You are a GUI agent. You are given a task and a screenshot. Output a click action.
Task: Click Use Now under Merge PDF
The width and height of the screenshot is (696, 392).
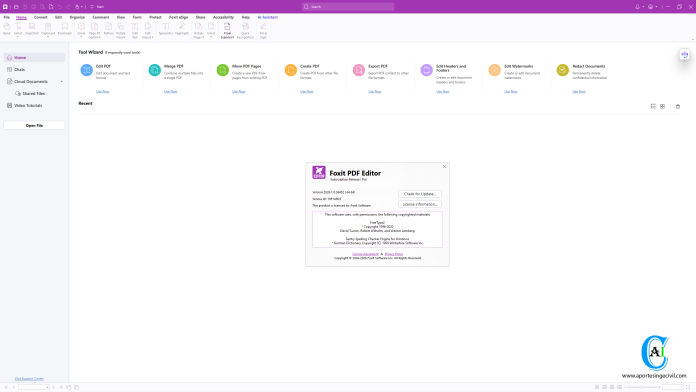pyautogui.click(x=170, y=91)
